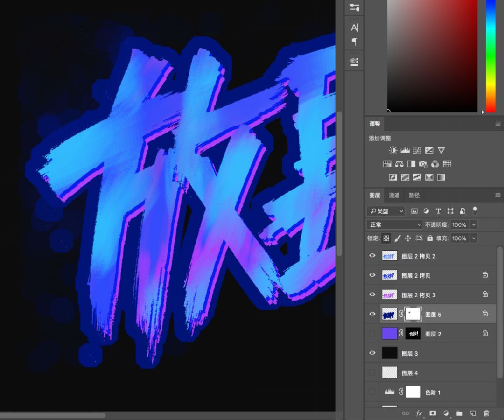Viewport: 504px width, 420px height.
Task: Click the Curves adjustment icon
Action: coord(417,150)
